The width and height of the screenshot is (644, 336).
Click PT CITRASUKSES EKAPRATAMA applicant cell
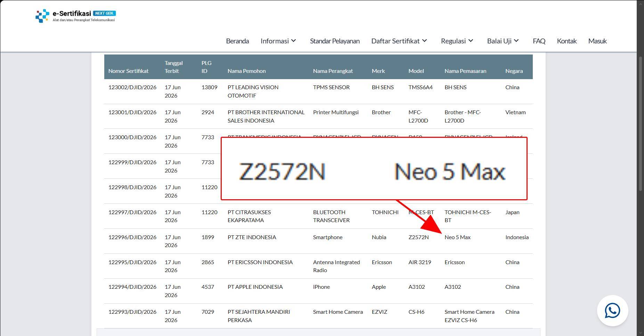coord(249,216)
